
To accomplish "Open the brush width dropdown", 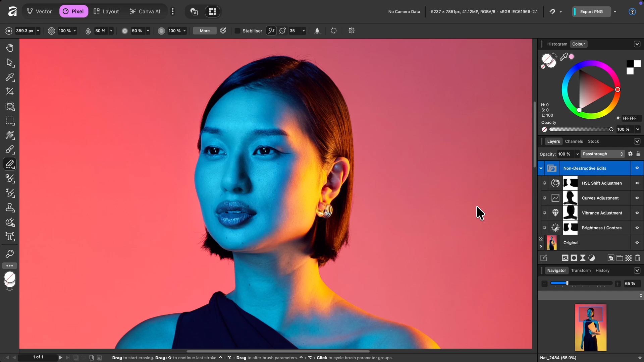I will [38, 31].
